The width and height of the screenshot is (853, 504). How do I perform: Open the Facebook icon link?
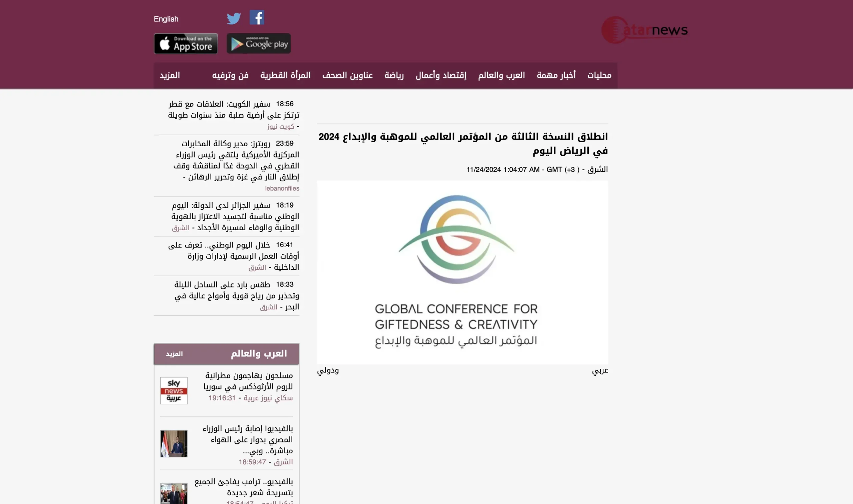pos(257,17)
